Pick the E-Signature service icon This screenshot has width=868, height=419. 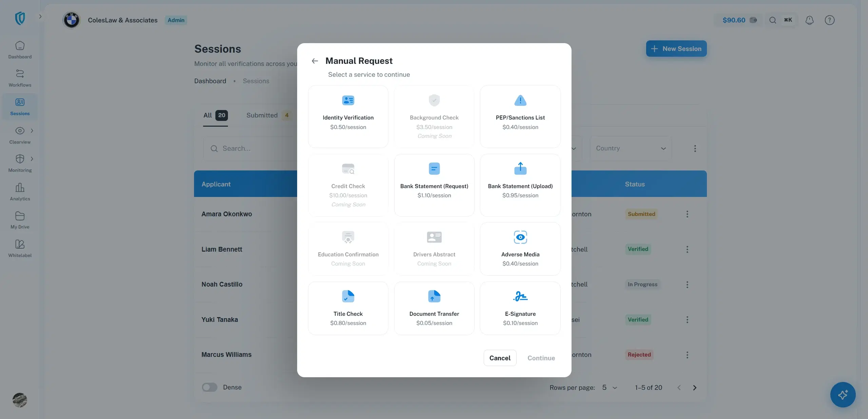(520, 296)
